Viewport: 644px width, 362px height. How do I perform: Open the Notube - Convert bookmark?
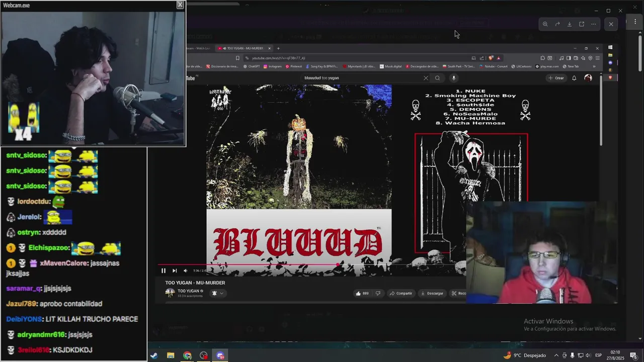(x=494, y=66)
